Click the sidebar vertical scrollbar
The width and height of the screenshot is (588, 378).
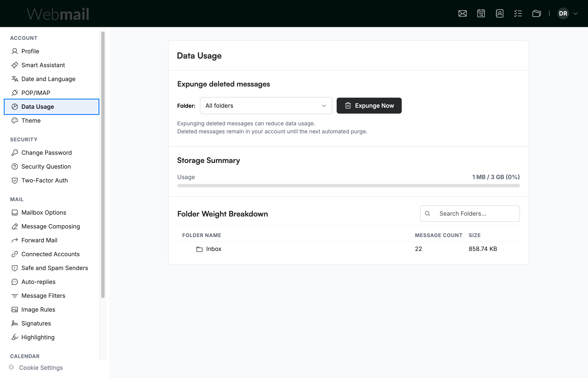tap(103, 164)
